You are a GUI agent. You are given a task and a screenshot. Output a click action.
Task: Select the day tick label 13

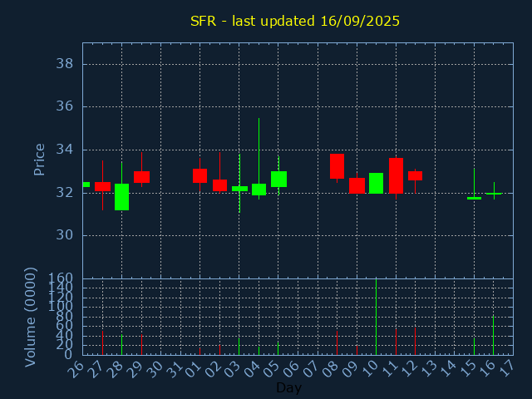point(429,369)
